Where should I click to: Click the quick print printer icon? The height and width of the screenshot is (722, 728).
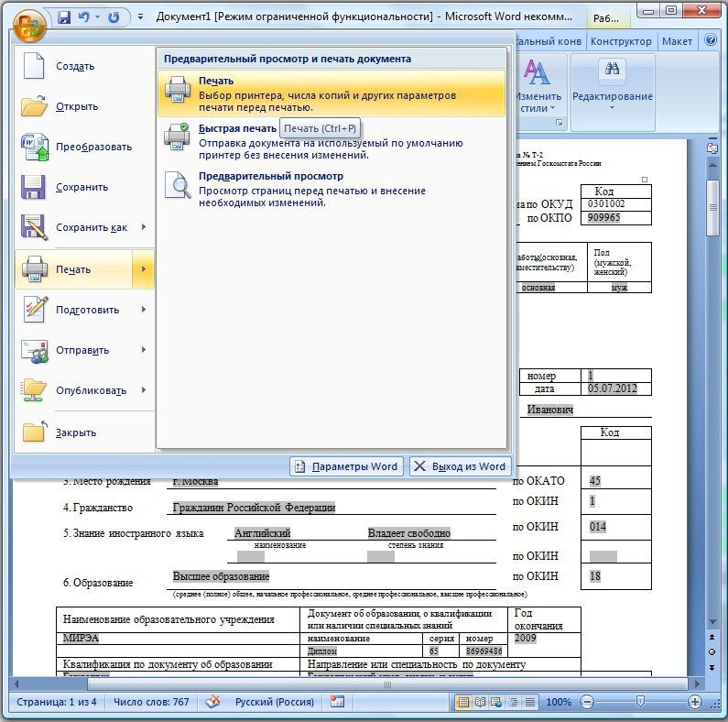point(177,137)
